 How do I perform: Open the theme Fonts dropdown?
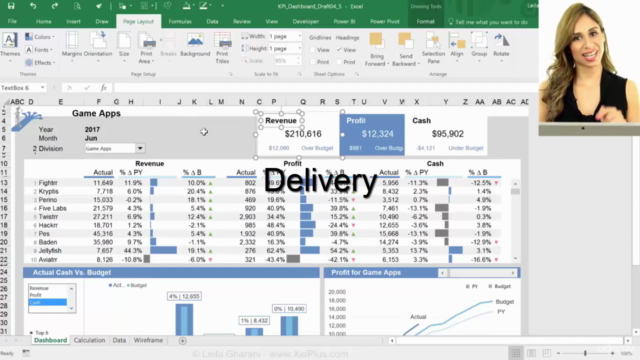tap(39, 50)
